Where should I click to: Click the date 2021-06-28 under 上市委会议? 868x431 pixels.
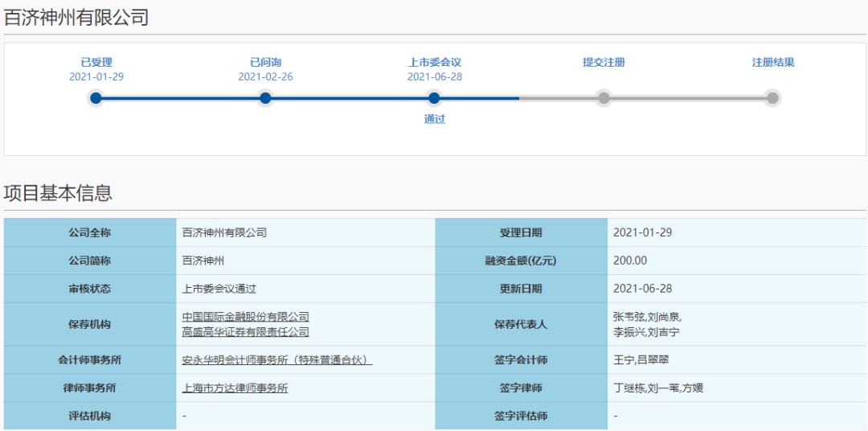(435, 77)
